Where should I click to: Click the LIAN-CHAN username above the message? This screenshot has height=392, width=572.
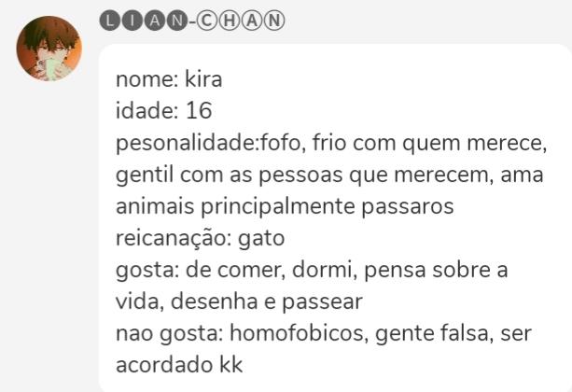point(192,21)
